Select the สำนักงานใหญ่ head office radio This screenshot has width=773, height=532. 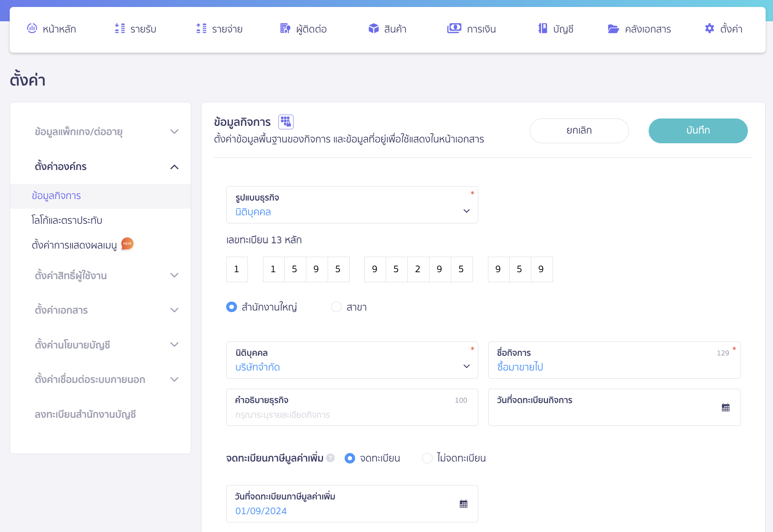click(232, 307)
